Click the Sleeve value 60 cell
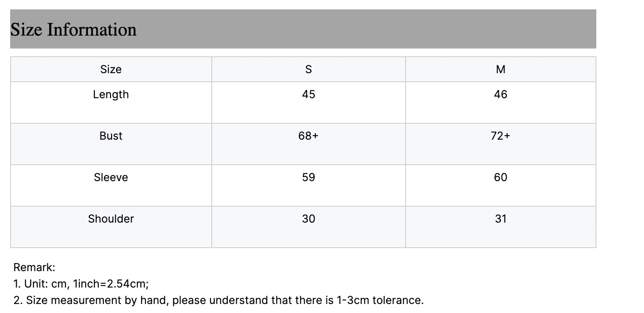The width and height of the screenshot is (644, 313). tap(501, 177)
